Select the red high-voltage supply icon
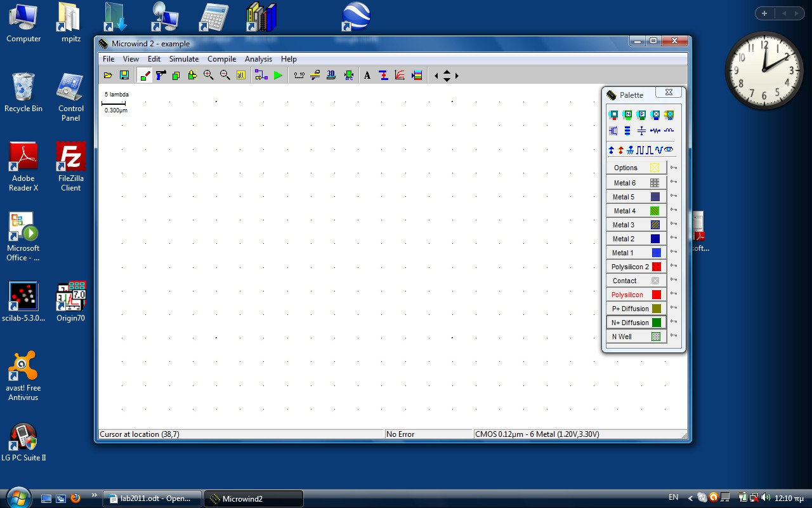Image resolution: width=812 pixels, height=508 pixels. [621, 150]
